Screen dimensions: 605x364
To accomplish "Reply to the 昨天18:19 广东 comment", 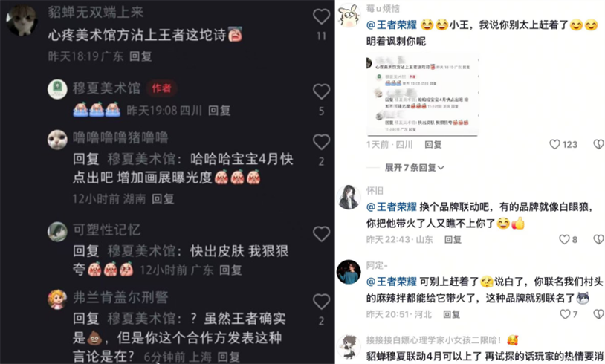I will pyautogui.click(x=140, y=56).
